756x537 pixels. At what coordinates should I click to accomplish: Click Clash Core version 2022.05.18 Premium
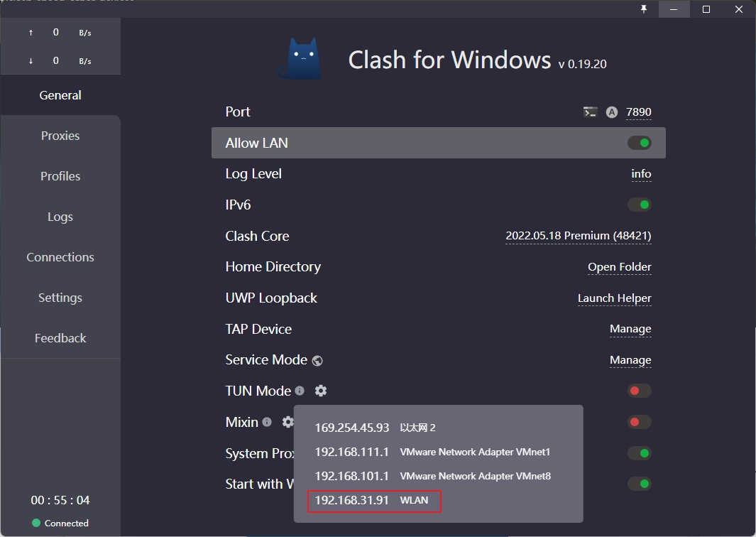(x=578, y=235)
